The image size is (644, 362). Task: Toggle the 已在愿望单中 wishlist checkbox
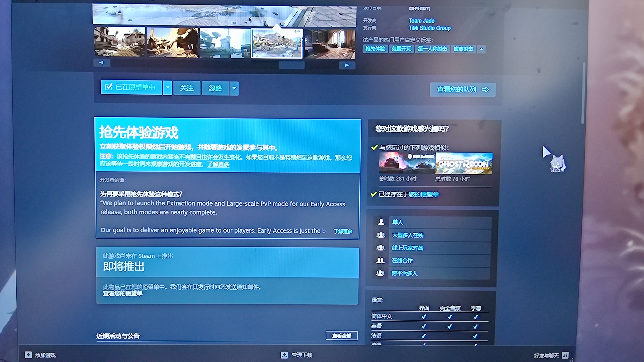point(109,87)
